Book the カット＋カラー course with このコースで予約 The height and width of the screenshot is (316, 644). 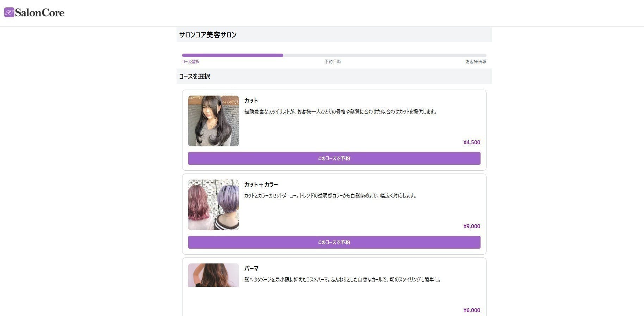pos(334,242)
